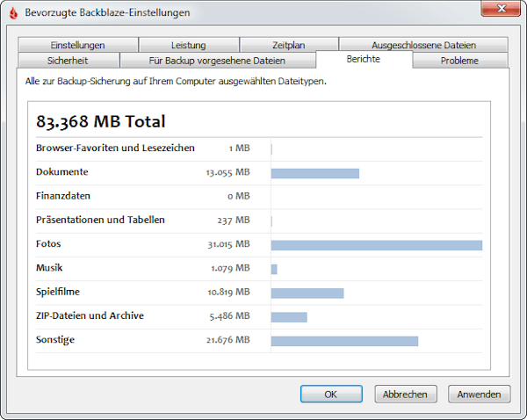Click the Sonstige row label
Screen dimensions: 527x420
[x=55, y=340]
